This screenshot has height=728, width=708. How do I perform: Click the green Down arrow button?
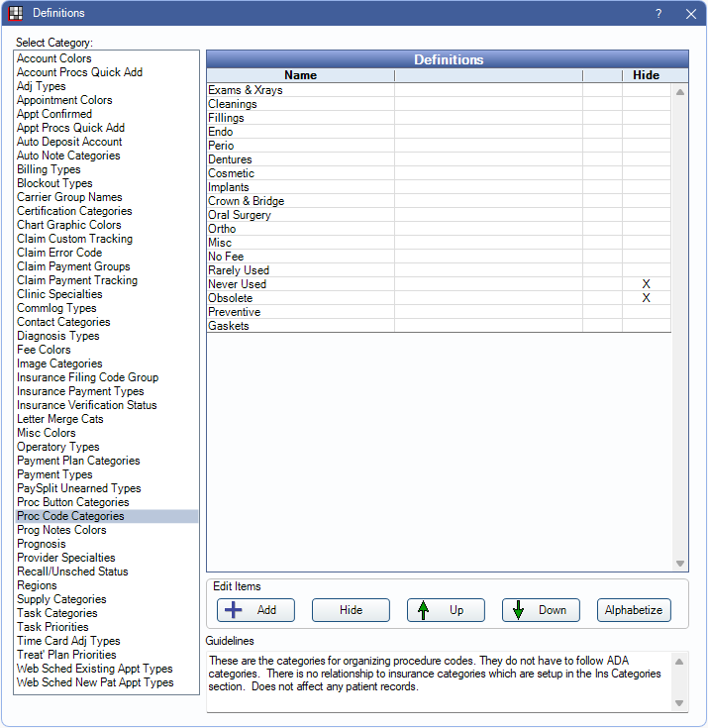click(541, 610)
